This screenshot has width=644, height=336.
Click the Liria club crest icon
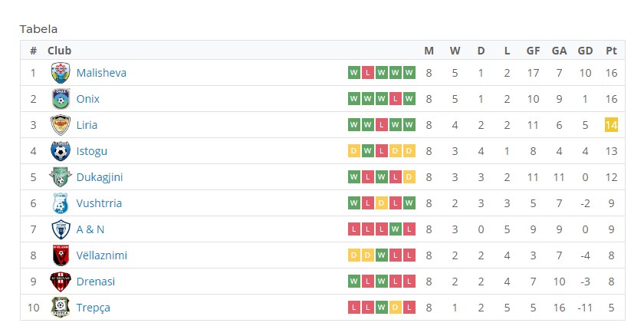click(x=61, y=125)
